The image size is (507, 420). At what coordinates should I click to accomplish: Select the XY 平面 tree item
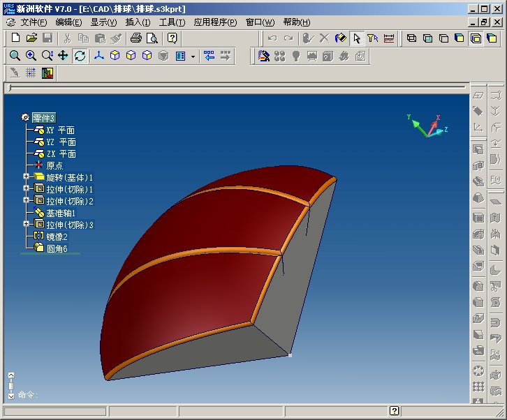(61, 130)
